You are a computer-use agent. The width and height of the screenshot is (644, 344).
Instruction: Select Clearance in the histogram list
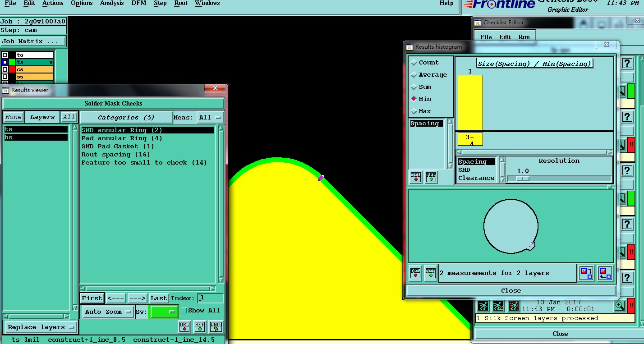[x=476, y=178]
